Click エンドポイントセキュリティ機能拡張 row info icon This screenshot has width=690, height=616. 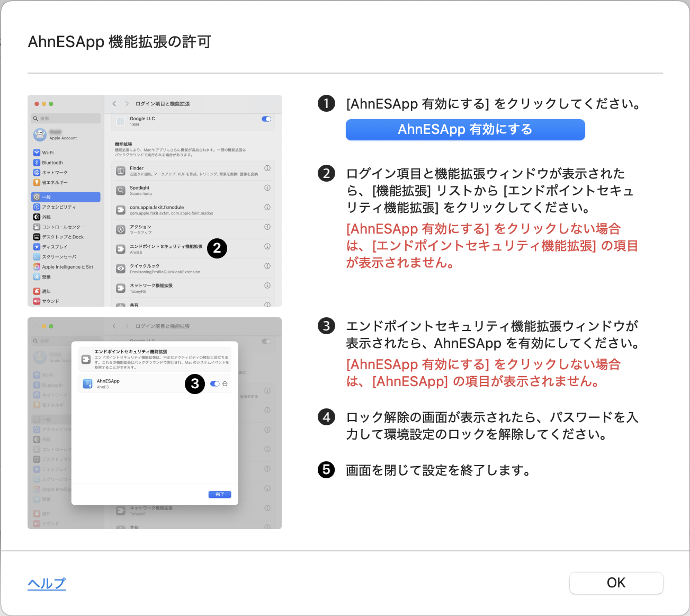pos(267,246)
